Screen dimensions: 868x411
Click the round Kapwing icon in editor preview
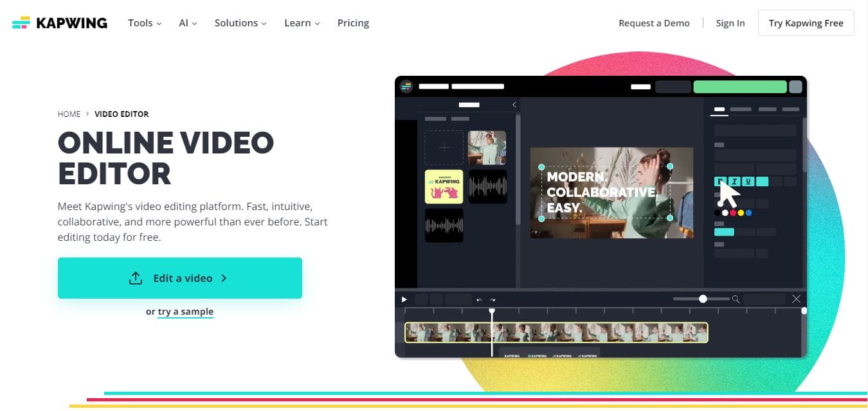[x=406, y=86]
